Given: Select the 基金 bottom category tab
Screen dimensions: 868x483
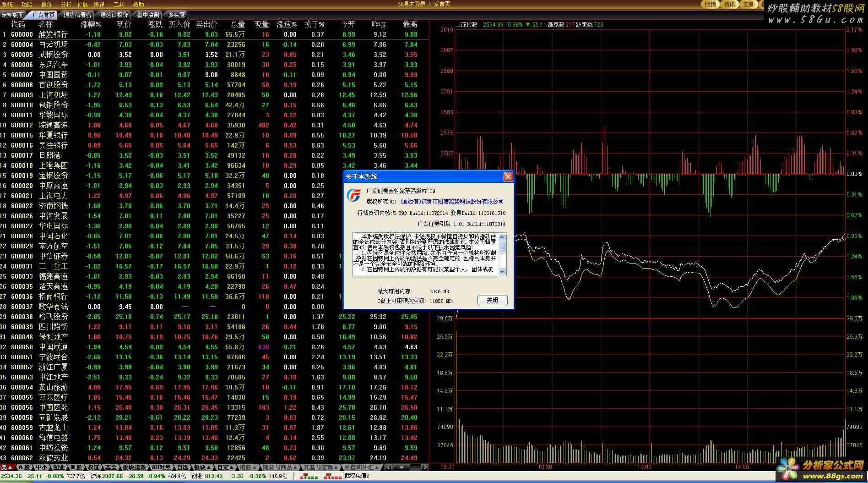Looking at the screenshot, I should point(111,467).
